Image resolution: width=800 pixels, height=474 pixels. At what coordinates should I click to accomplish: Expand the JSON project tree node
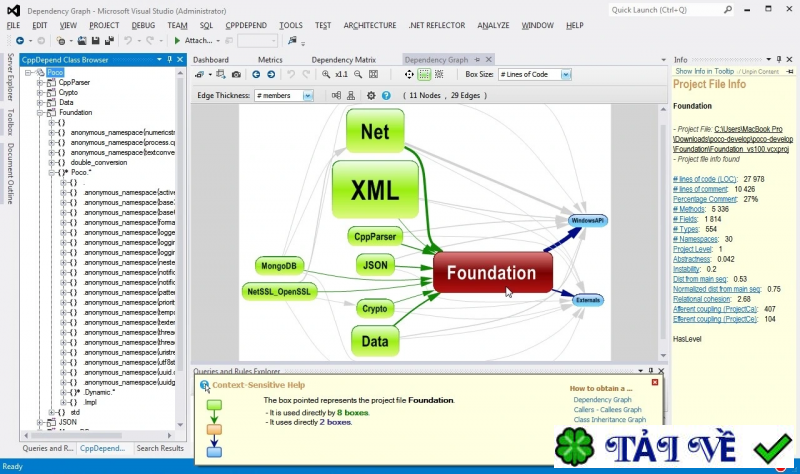40,422
